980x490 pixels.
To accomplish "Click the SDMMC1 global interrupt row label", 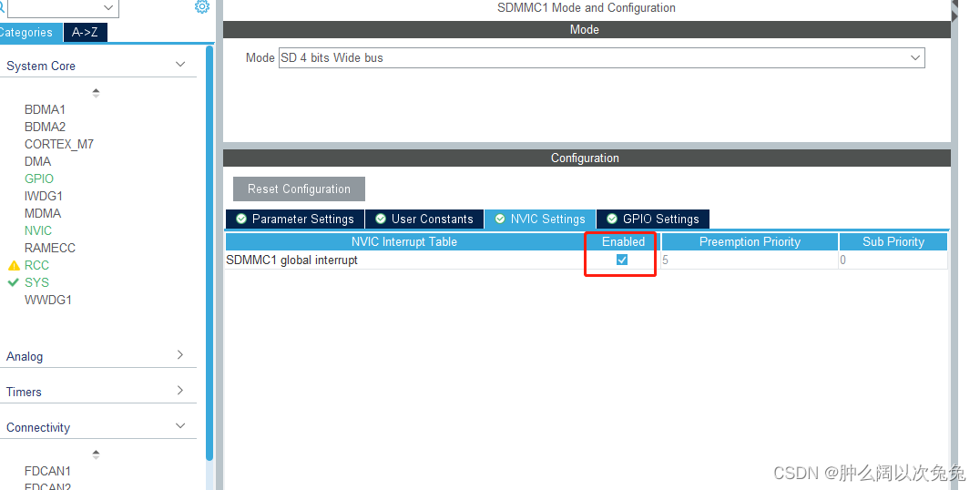I will click(291, 260).
